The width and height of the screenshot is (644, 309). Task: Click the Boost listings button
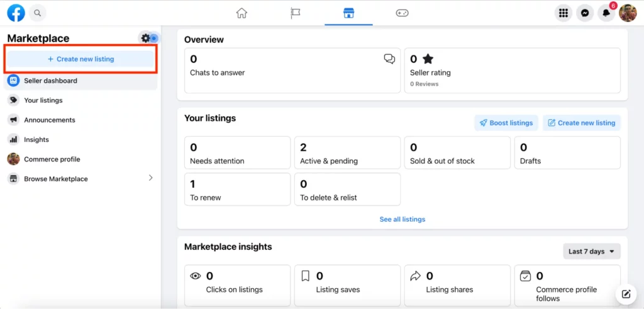(x=506, y=122)
